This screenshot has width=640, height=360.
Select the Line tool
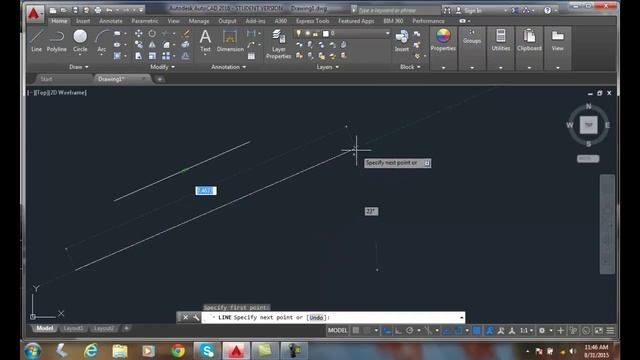pos(36,41)
